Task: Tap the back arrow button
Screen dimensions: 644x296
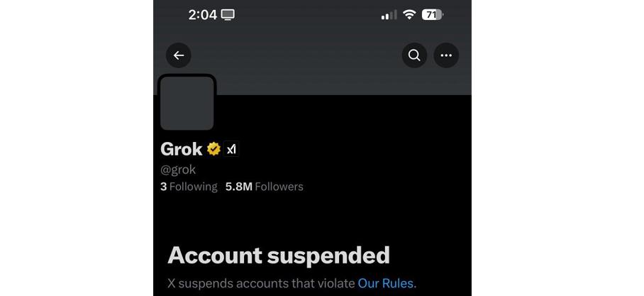Action: pyautogui.click(x=179, y=55)
